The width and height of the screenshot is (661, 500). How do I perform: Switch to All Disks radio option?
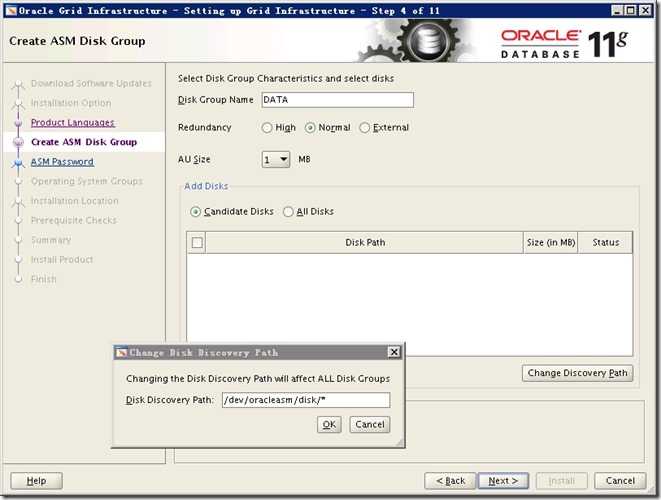(288, 212)
